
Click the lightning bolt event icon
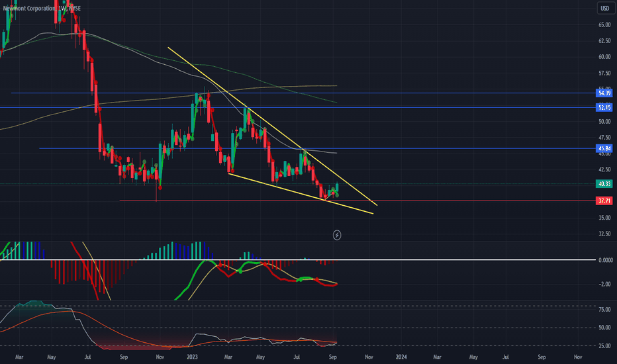point(337,236)
